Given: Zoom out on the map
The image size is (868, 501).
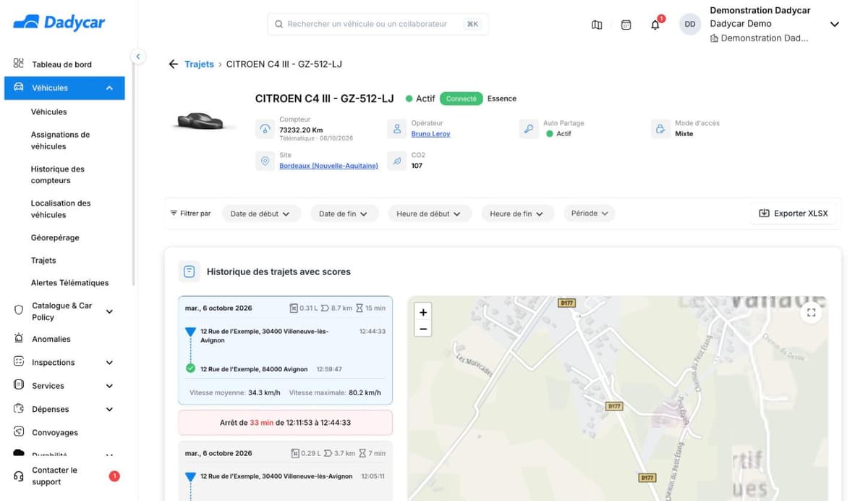Looking at the screenshot, I should [423, 329].
